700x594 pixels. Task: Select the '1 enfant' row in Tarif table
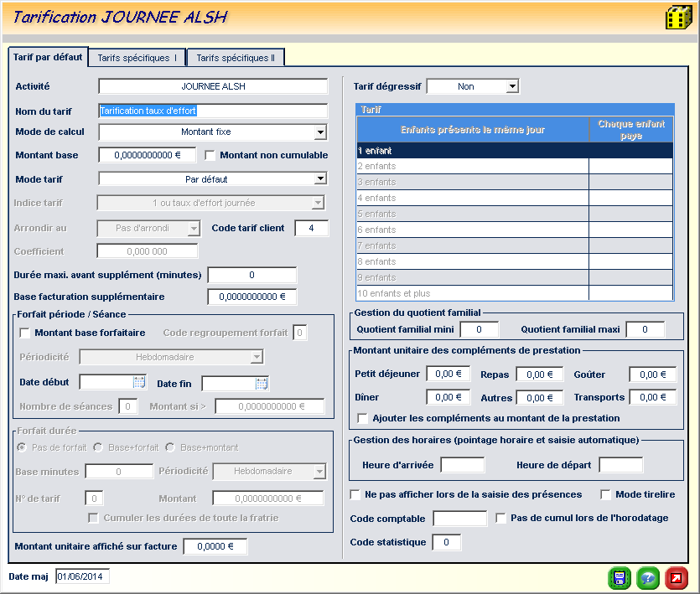pyautogui.click(x=472, y=151)
